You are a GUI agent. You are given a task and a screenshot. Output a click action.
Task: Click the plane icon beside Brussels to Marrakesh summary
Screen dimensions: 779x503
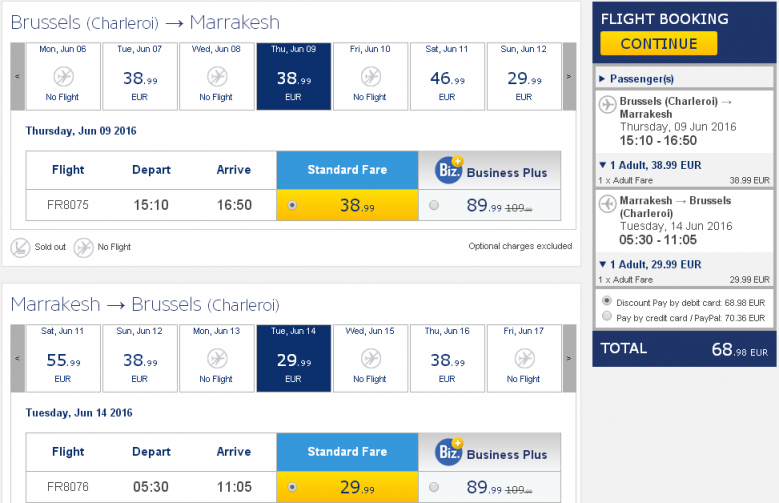click(607, 105)
